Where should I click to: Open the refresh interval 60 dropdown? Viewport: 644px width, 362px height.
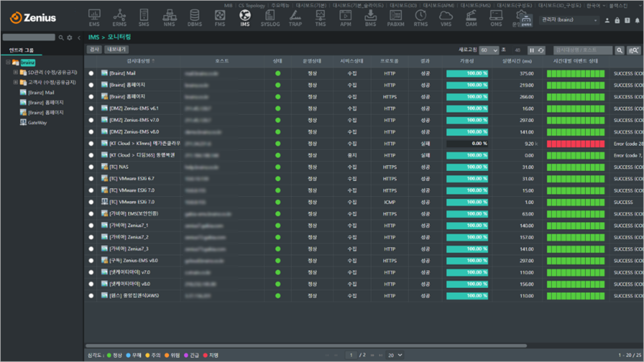click(x=489, y=50)
